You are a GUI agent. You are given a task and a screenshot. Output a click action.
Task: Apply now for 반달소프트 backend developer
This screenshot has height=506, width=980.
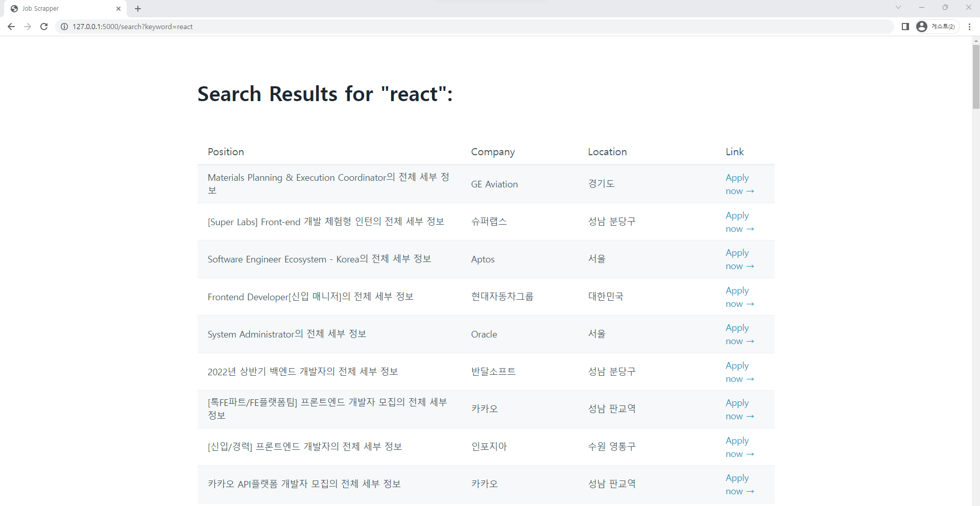click(x=739, y=372)
